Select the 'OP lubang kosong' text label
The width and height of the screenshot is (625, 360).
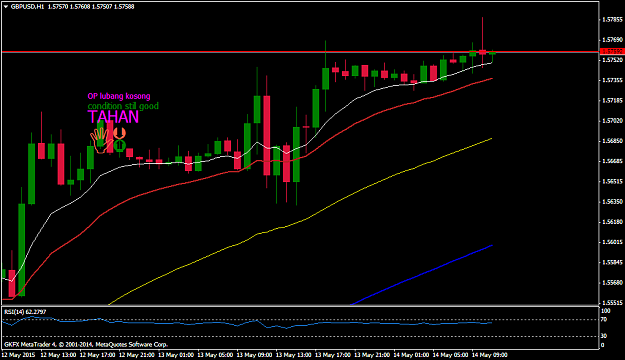pos(119,96)
